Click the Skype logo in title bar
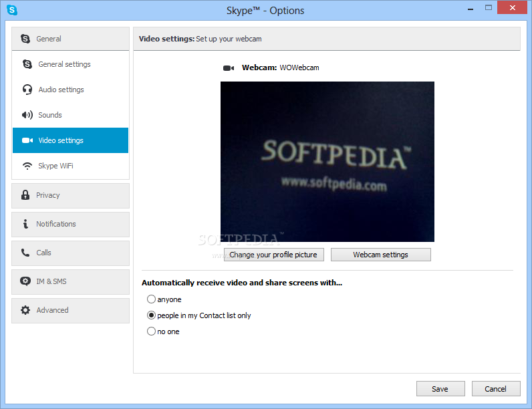The height and width of the screenshot is (409, 532). (x=12, y=10)
